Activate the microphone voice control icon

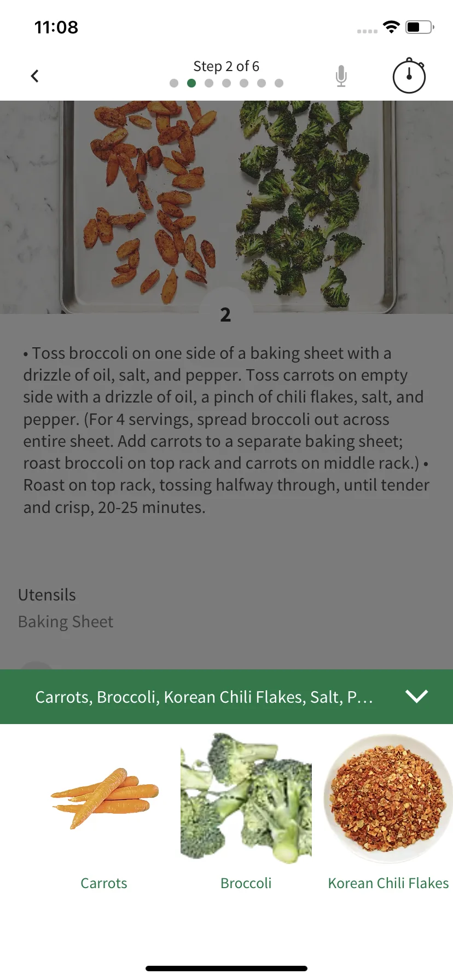[341, 76]
